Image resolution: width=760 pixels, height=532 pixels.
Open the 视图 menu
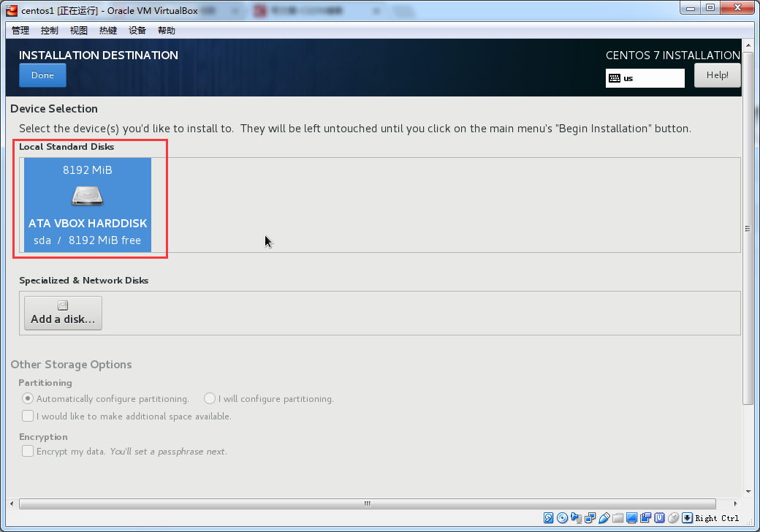(x=78, y=31)
